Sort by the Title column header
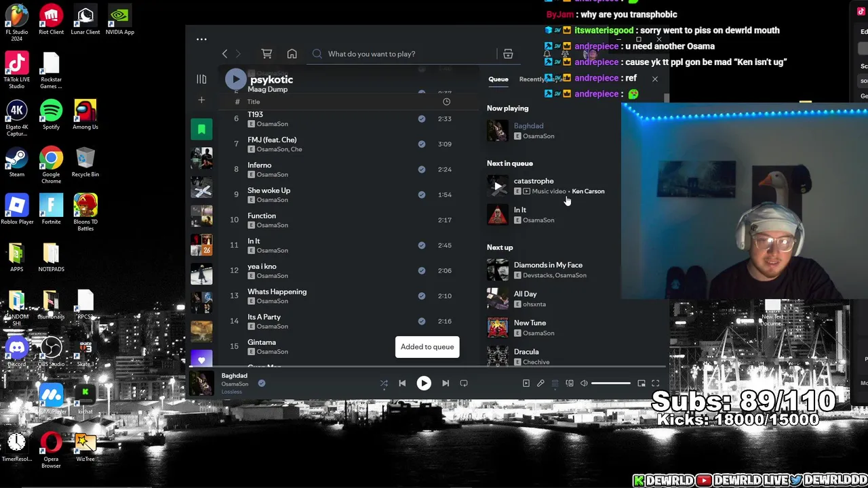Screen dimensions: 868x488 (254, 102)
